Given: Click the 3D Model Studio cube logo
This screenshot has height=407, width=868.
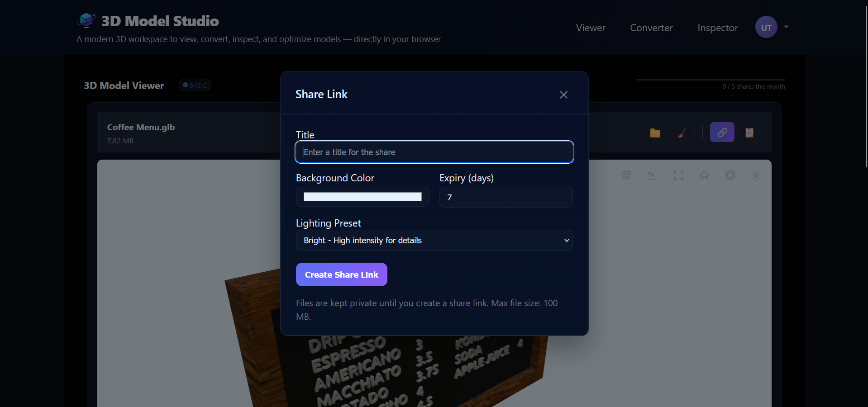Looking at the screenshot, I should click(x=86, y=20).
